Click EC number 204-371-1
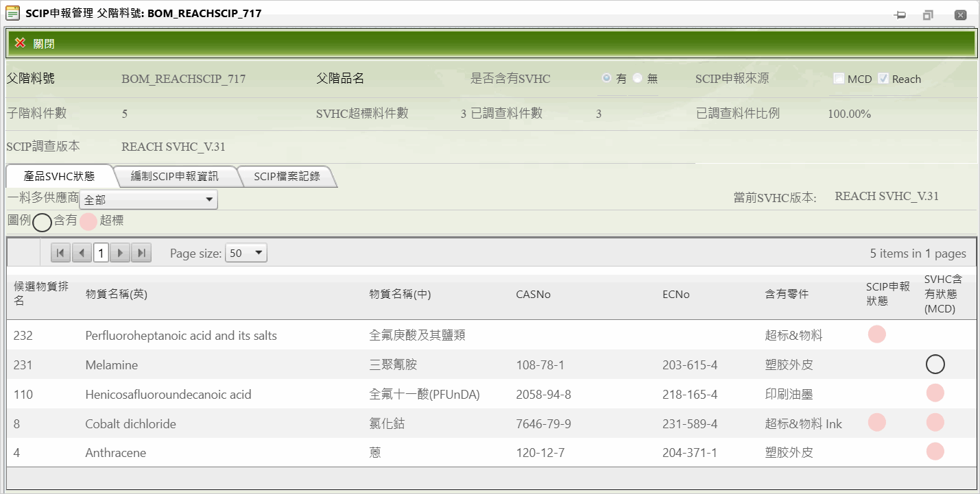 point(690,453)
